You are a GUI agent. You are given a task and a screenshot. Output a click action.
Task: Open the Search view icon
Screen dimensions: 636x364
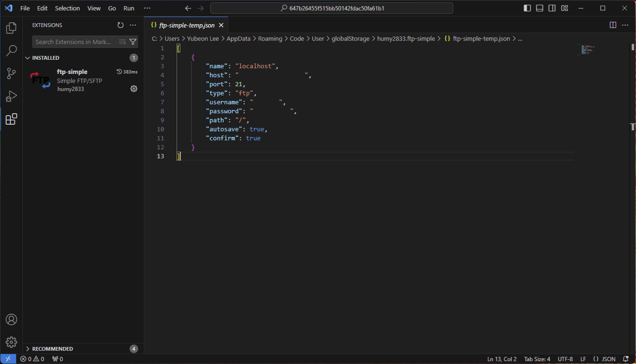(x=11, y=50)
